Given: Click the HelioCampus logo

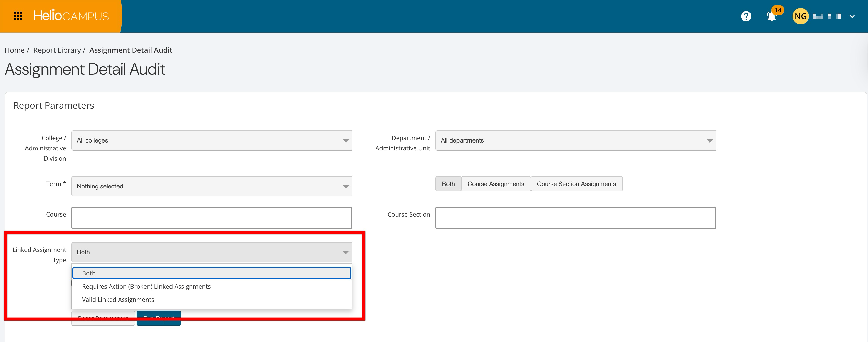Looking at the screenshot, I should [71, 16].
